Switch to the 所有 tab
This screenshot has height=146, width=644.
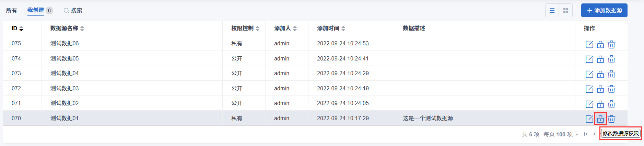tap(11, 10)
